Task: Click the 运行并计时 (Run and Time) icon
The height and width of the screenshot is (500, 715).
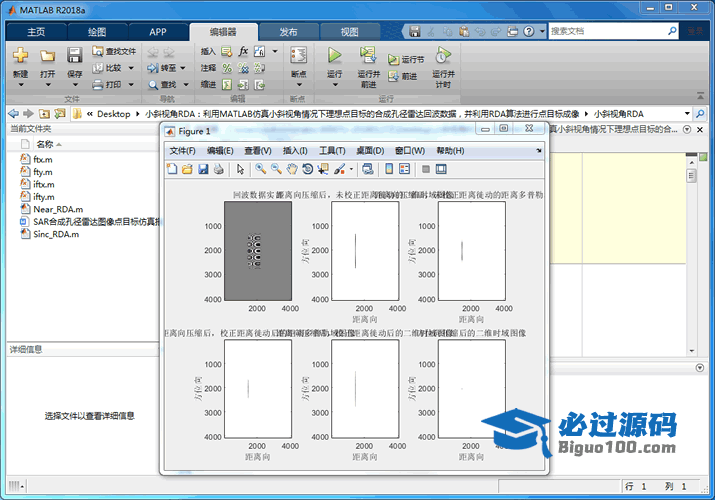Action: 443,56
